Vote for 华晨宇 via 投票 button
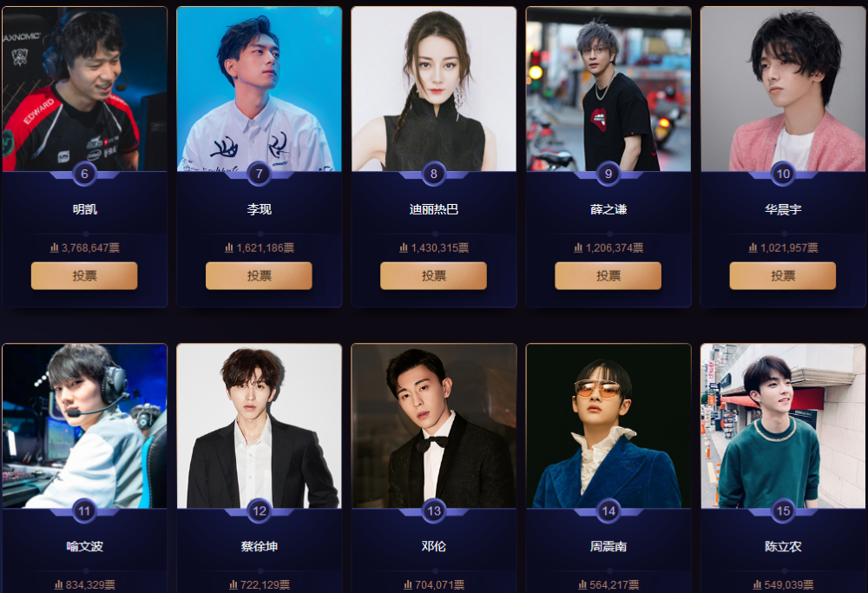Screen dimensions: 868x593 (783, 276)
